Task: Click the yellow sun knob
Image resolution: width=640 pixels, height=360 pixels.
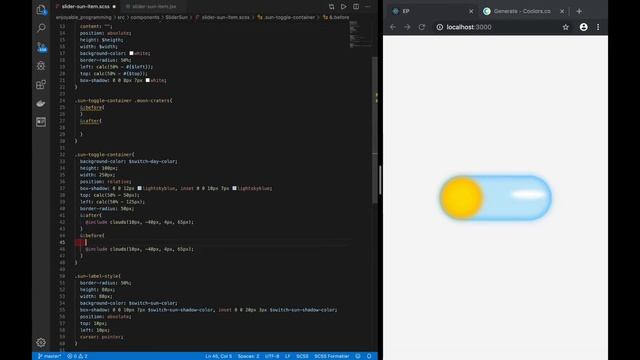Action: click(x=462, y=198)
